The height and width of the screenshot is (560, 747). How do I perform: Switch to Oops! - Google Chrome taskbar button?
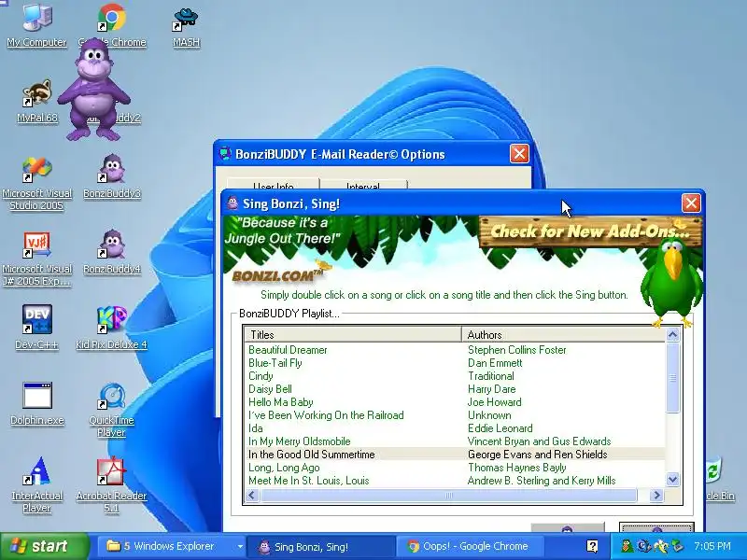tap(470, 546)
